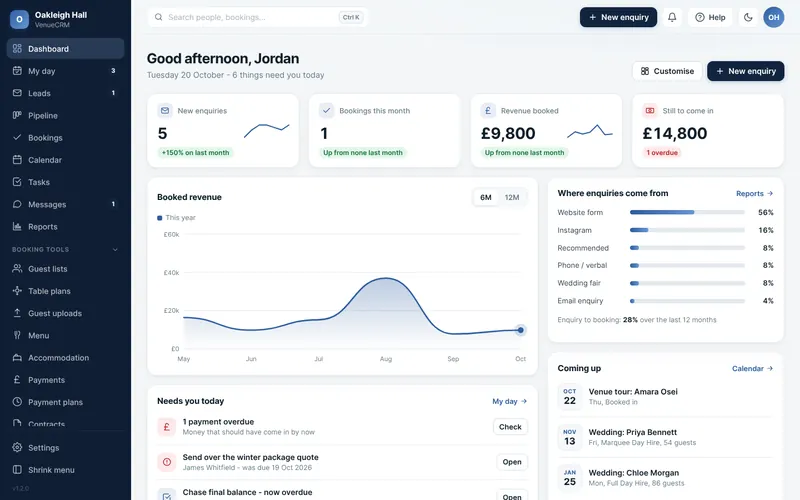
Task: Click the top bar New enquiry button
Action: point(618,17)
